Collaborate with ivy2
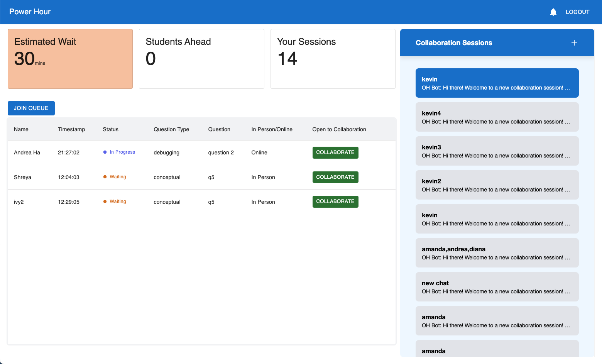This screenshot has height=364, width=602. (335, 201)
